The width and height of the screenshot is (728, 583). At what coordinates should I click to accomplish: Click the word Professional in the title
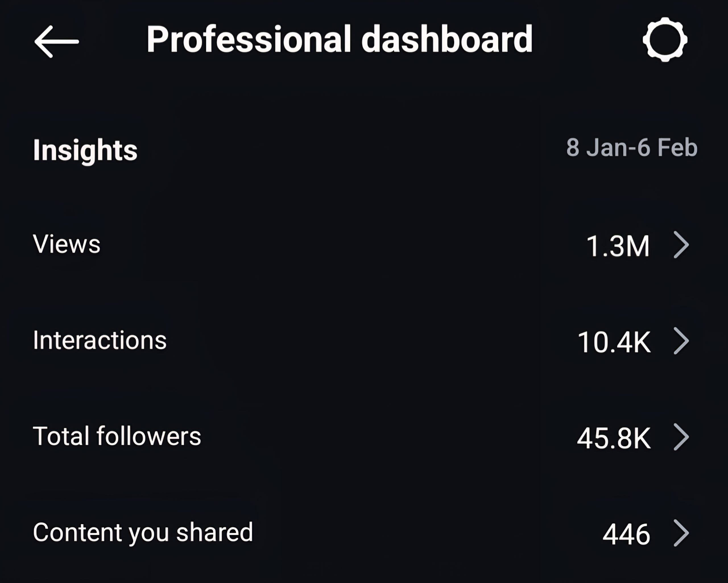[x=249, y=39]
